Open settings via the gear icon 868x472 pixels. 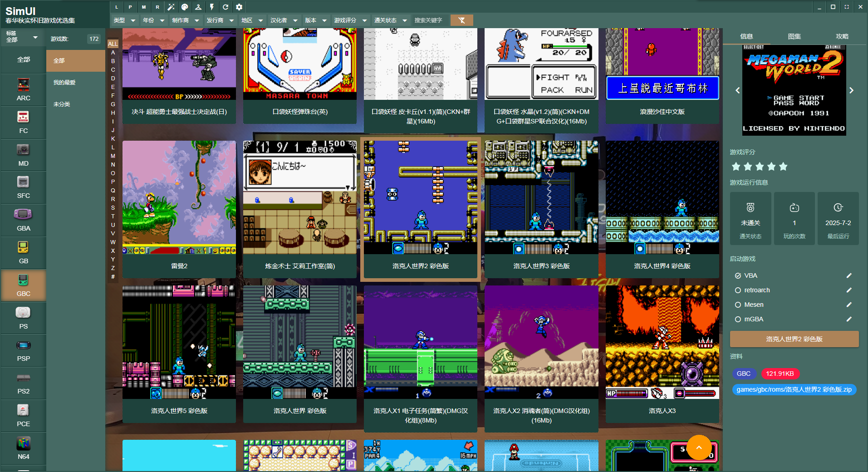[x=239, y=7]
